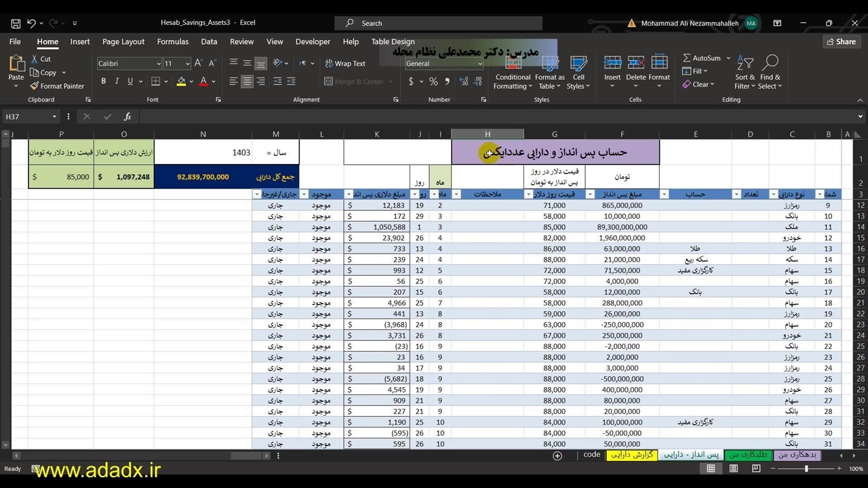Click the font color red swatch
The image size is (868, 488).
click(203, 81)
